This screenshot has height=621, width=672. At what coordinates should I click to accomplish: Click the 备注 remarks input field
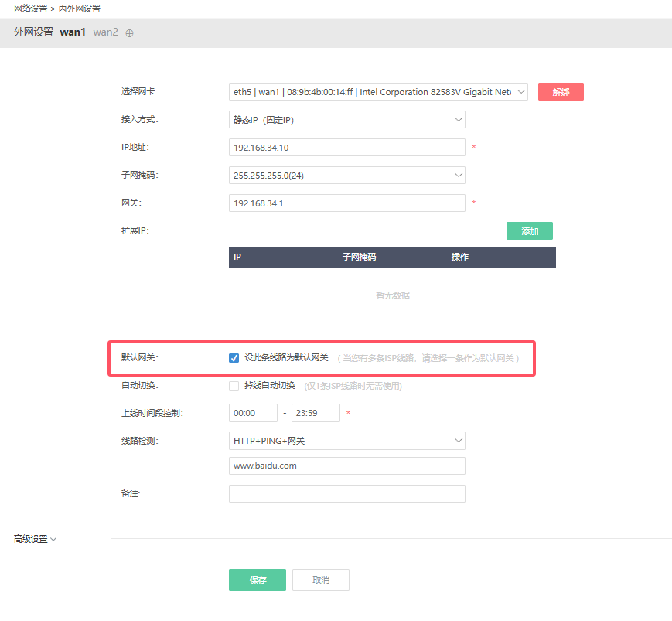click(x=346, y=493)
